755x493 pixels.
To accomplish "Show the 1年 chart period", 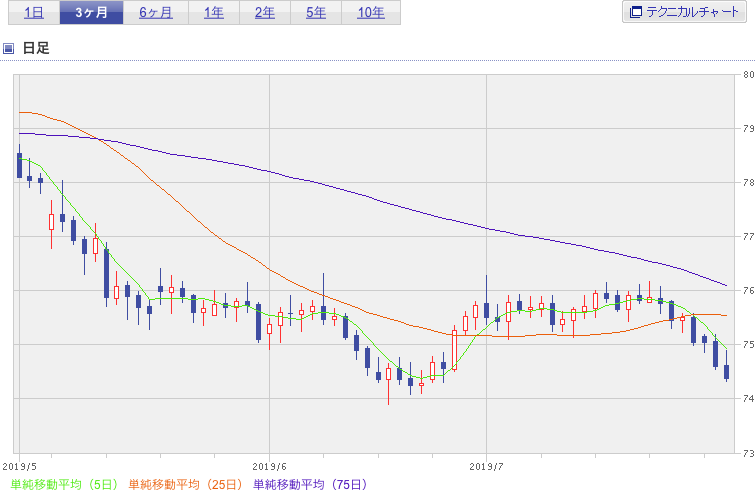I will (214, 13).
